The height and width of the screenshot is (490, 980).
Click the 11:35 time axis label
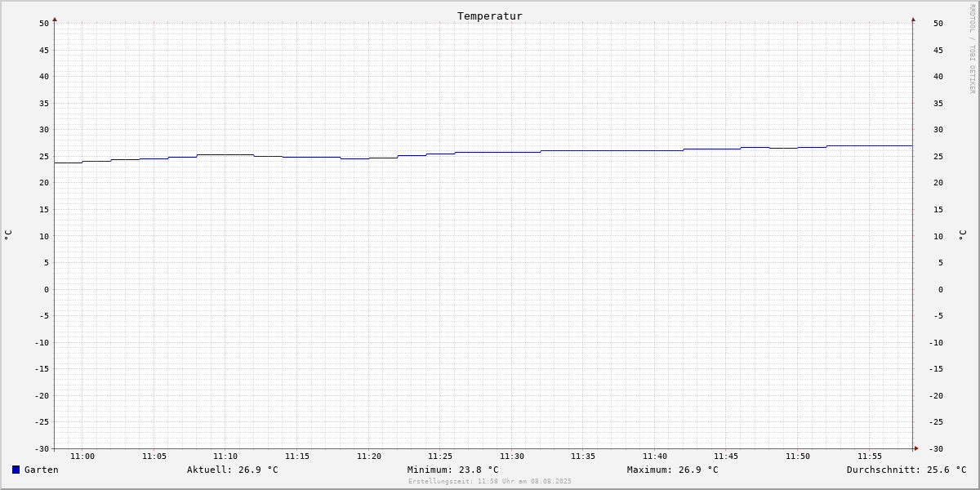[x=583, y=457]
